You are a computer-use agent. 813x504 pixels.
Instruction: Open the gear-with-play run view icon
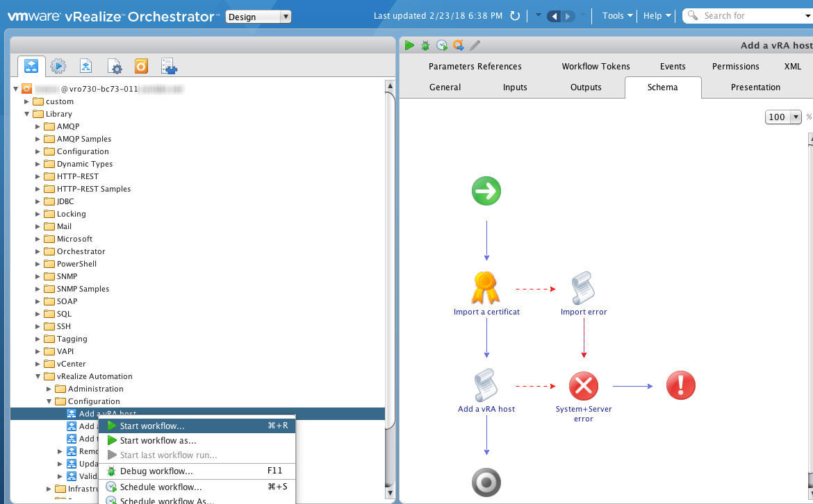(58, 67)
